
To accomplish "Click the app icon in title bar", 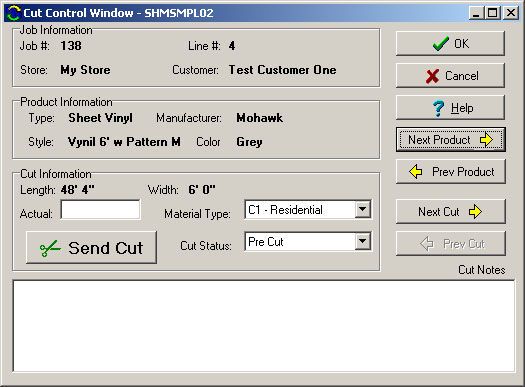I will (x=13, y=13).
